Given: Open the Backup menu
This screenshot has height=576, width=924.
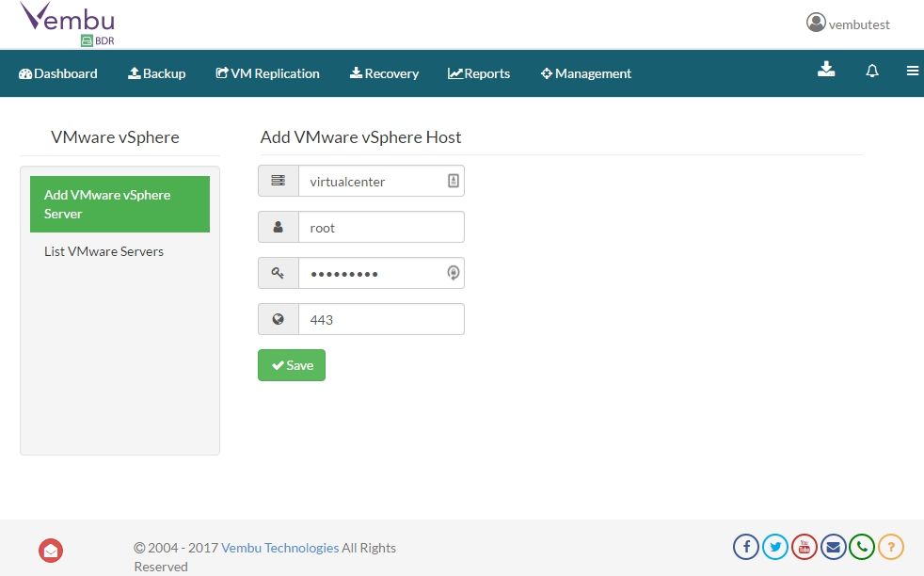Looking at the screenshot, I should click(x=157, y=73).
